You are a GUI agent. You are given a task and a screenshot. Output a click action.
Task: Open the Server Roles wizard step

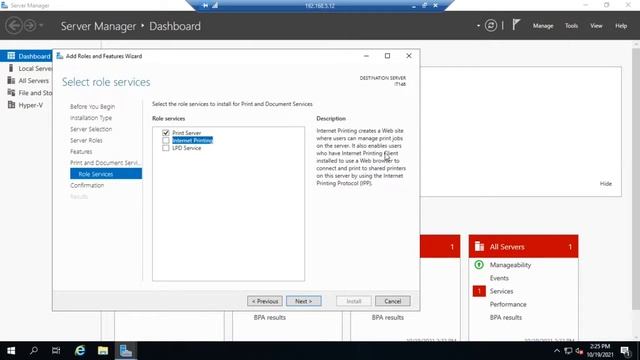[x=86, y=140]
